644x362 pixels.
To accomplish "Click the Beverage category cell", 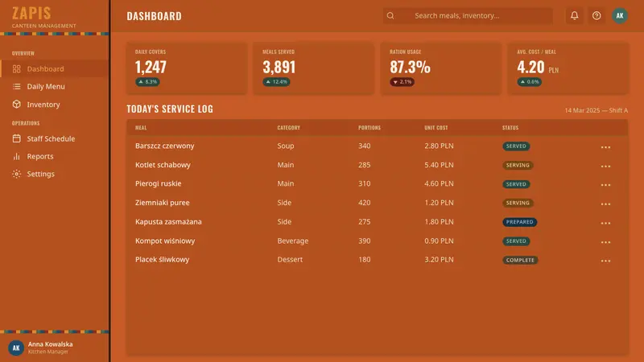I will [293, 241].
